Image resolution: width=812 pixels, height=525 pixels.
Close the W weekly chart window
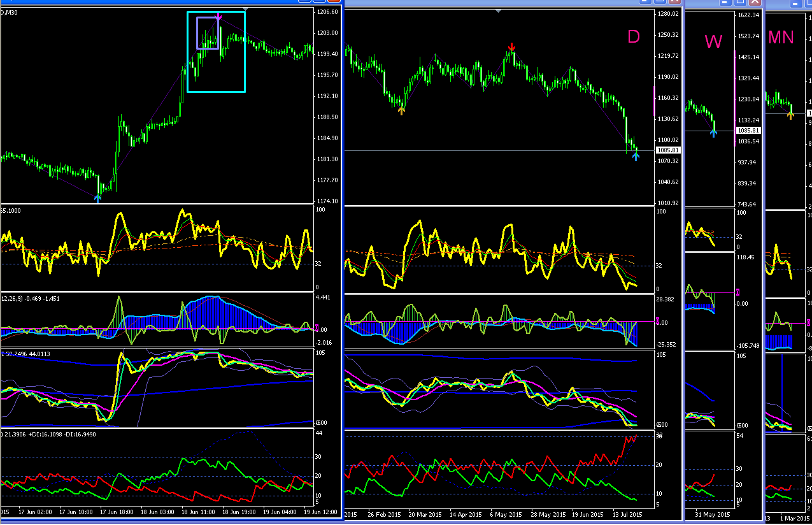coord(755,2)
